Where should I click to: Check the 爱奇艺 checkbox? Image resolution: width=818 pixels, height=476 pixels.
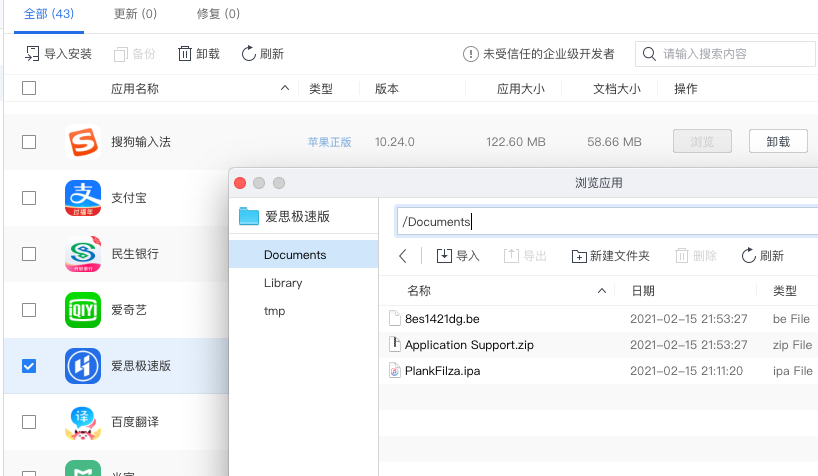pos(29,310)
